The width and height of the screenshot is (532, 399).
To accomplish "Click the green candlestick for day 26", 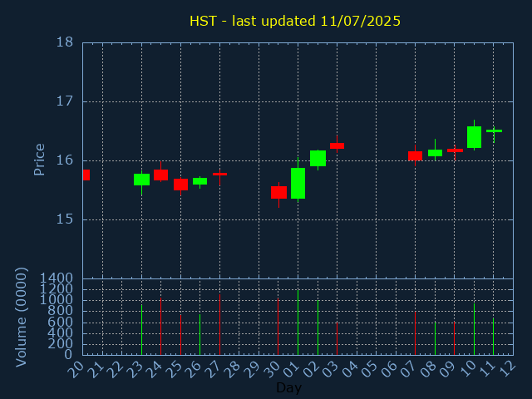I will click(199, 181).
